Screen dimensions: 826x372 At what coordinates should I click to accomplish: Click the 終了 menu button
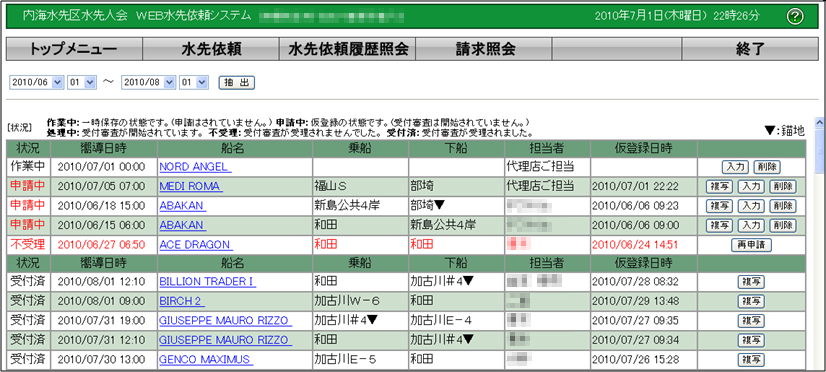pyautogui.click(x=751, y=50)
